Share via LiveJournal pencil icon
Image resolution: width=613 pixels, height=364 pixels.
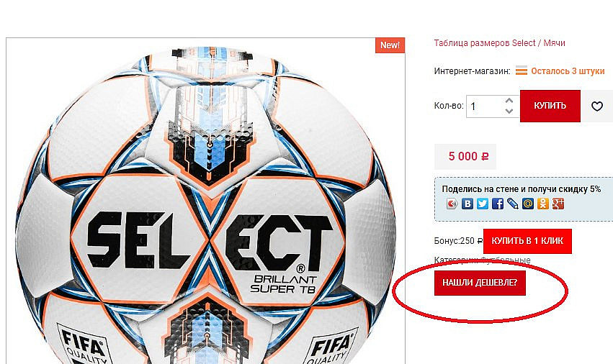513,204
